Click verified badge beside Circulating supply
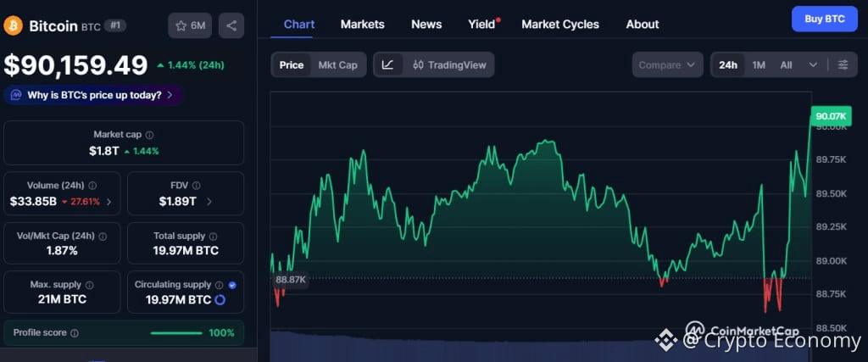Image resolution: width=868 pixels, height=362 pixels. point(232,285)
